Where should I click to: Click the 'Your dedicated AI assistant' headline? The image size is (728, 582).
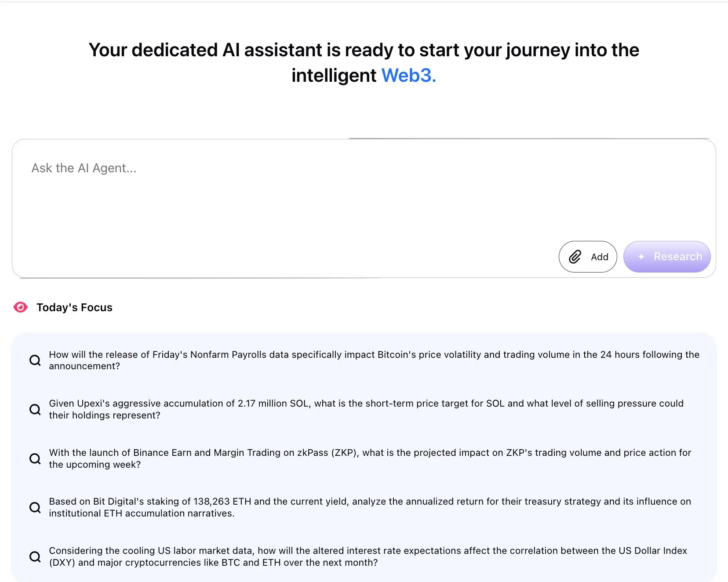(364, 50)
